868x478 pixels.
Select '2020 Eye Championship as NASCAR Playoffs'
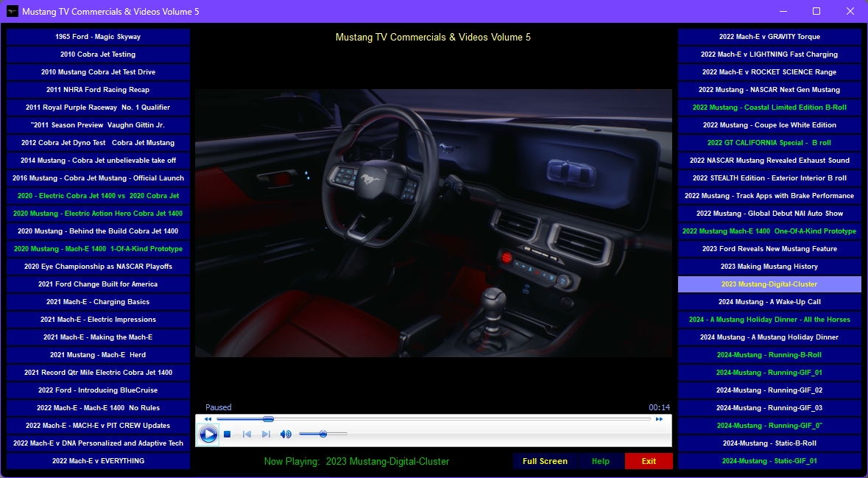coord(98,267)
